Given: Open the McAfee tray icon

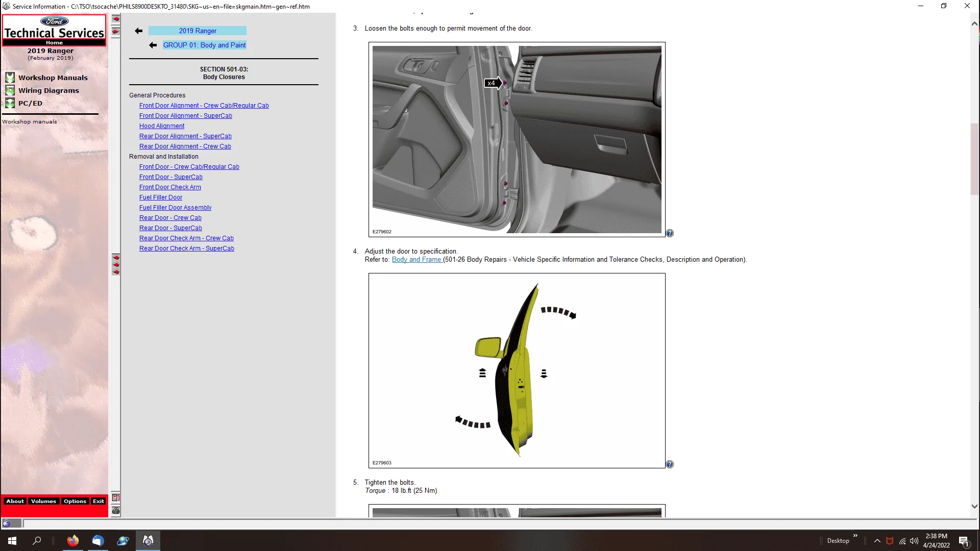Looking at the screenshot, I should (x=890, y=541).
